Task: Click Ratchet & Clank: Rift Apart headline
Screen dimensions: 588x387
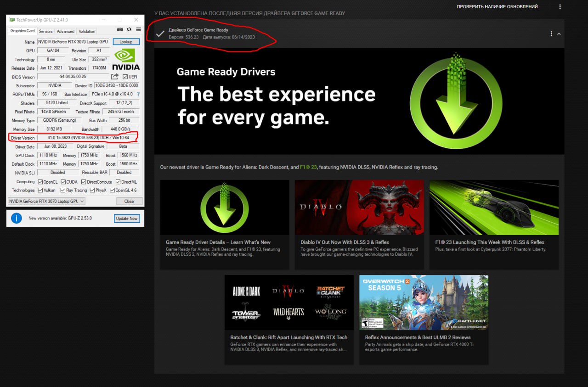Action: pos(289,337)
